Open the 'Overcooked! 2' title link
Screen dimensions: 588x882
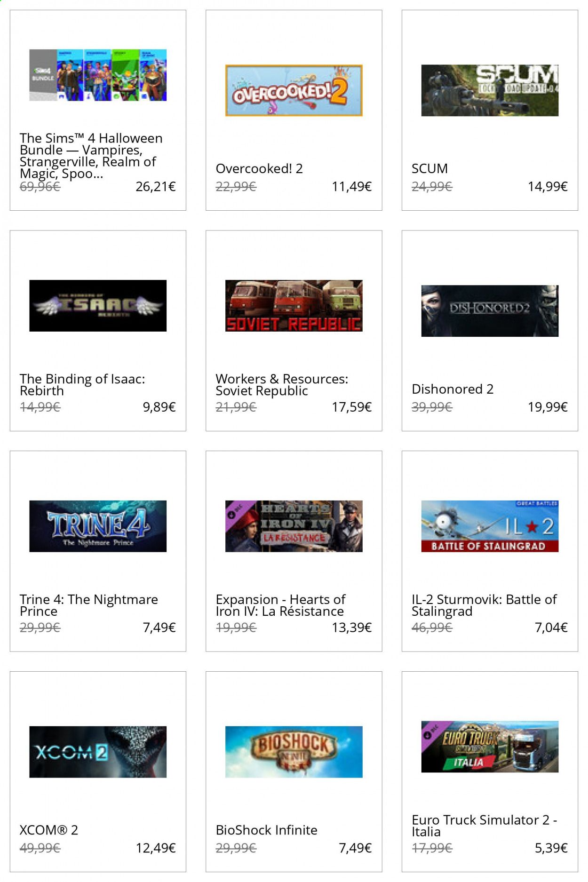259,168
